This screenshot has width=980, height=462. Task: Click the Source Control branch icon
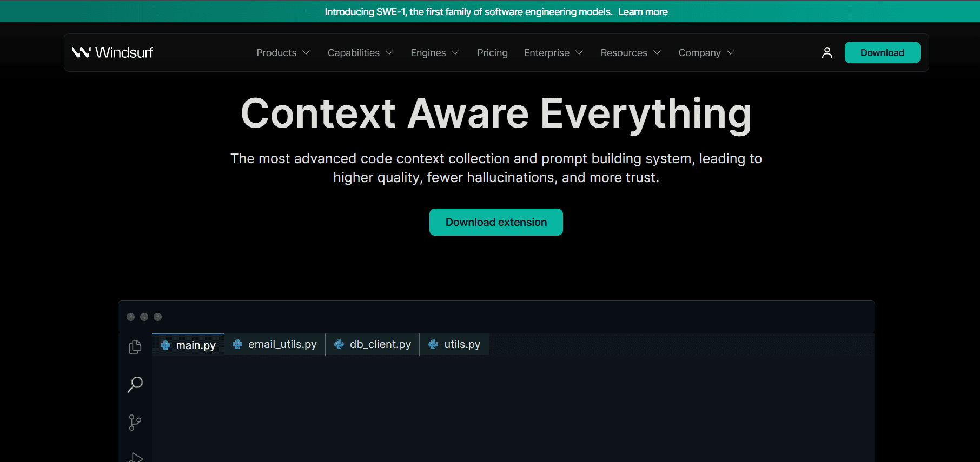pyautogui.click(x=135, y=422)
